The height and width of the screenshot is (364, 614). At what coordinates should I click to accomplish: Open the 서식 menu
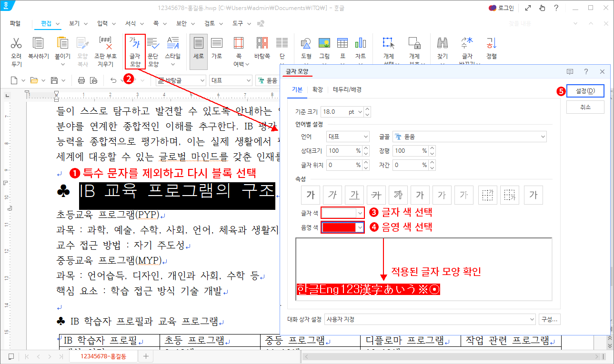[x=131, y=23]
